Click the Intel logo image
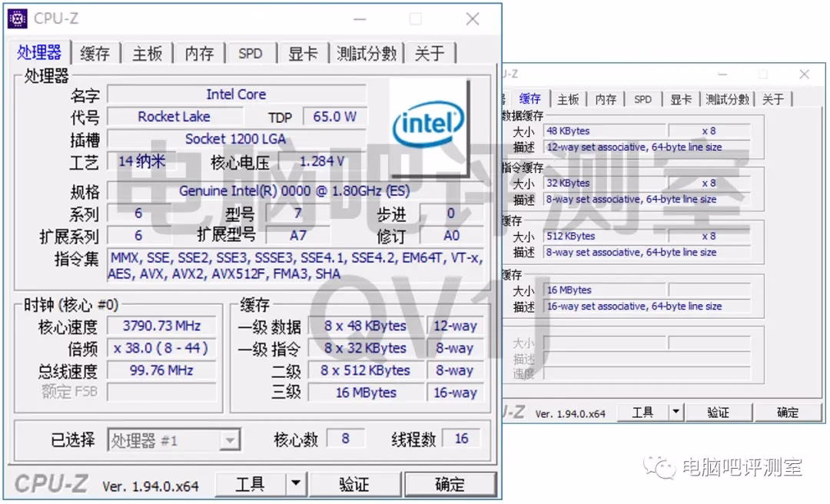This screenshot has height=504, width=830. (x=428, y=123)
